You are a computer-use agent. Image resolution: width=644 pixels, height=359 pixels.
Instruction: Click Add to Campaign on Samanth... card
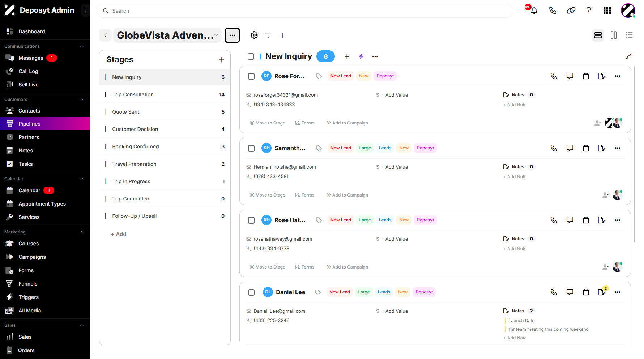pos(347,195)
